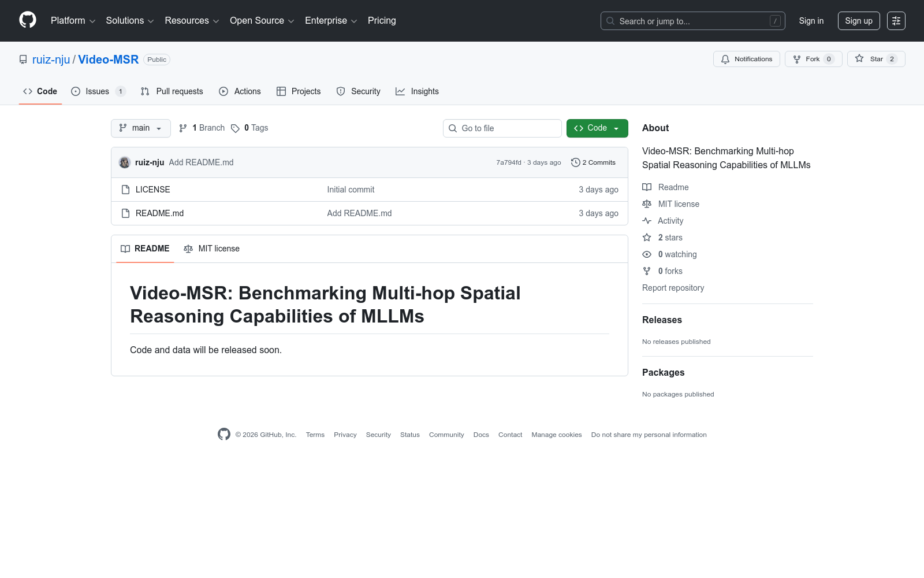Open the main branch selector

(140, 128)
